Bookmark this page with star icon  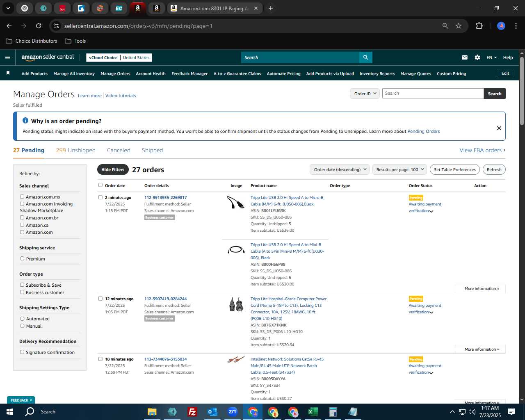(x=459, y=26)
